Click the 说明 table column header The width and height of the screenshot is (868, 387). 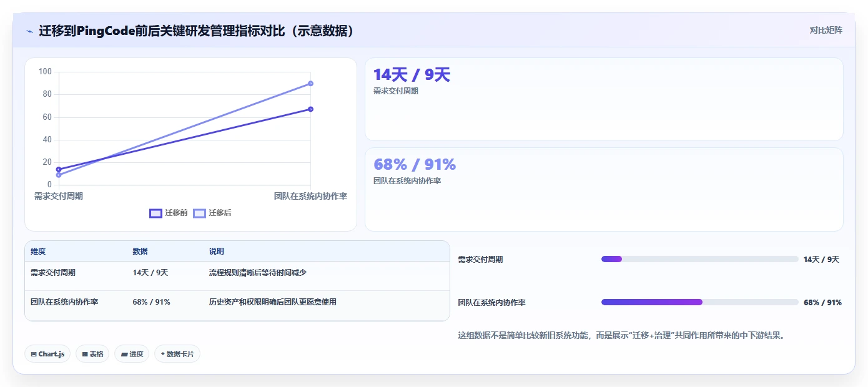tap(216, 252)
